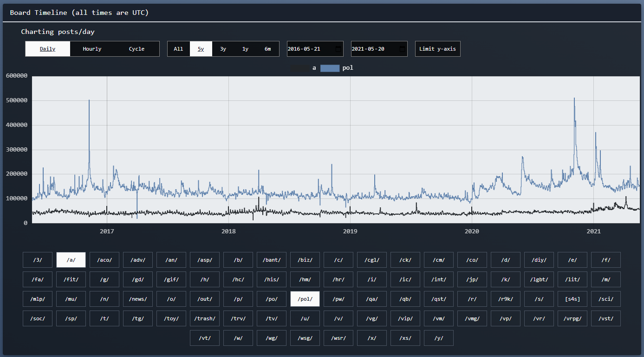
Task: Enable the /mu/ board
Action: click(x=71, y=299)
